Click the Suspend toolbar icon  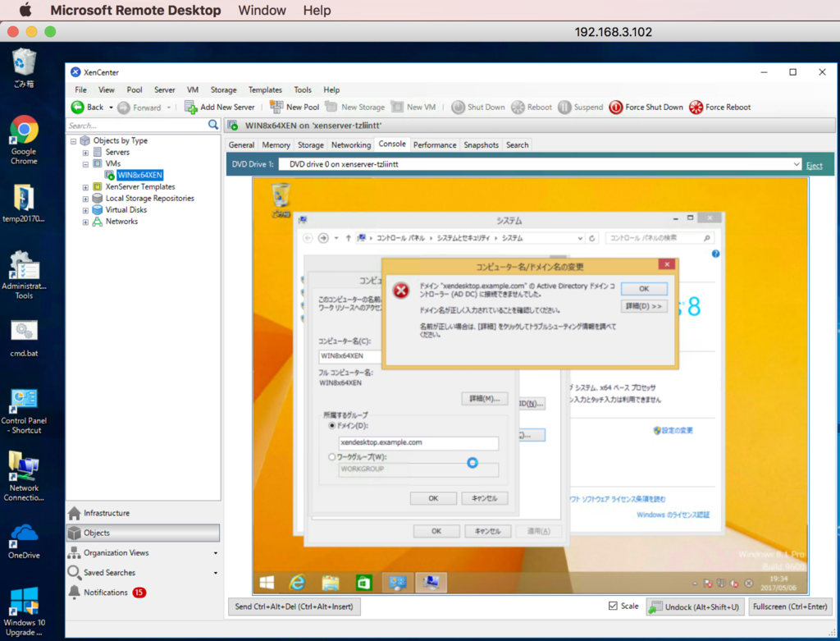[x=564, y=108]
